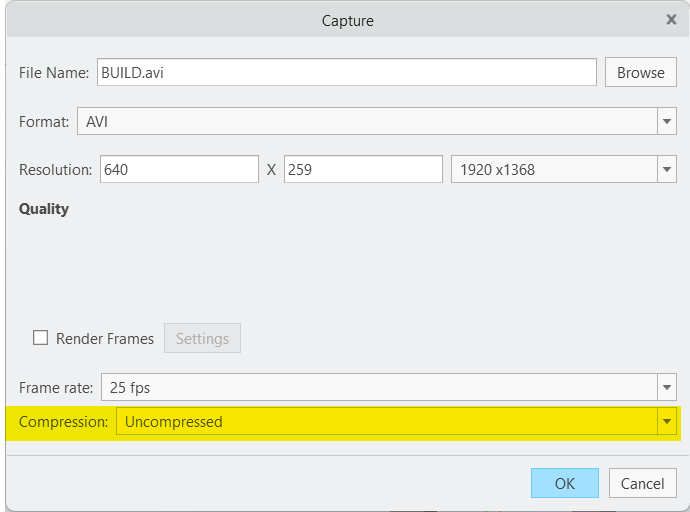Click the Quality section heading

44,209
